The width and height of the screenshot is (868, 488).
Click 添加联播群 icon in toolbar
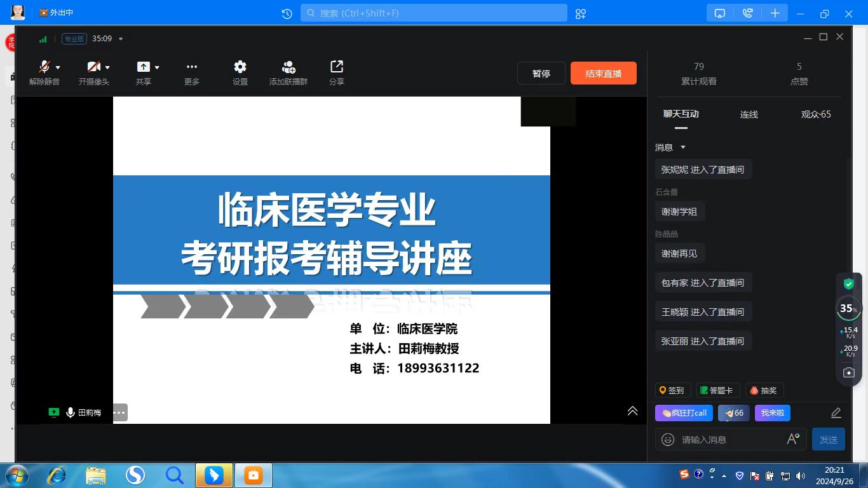288,67
